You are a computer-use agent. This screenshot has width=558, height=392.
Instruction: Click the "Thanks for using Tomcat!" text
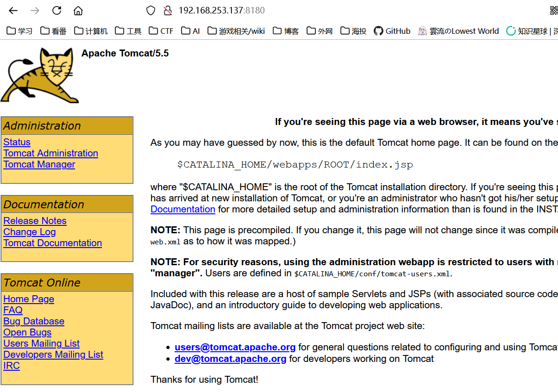click(204, 380)
